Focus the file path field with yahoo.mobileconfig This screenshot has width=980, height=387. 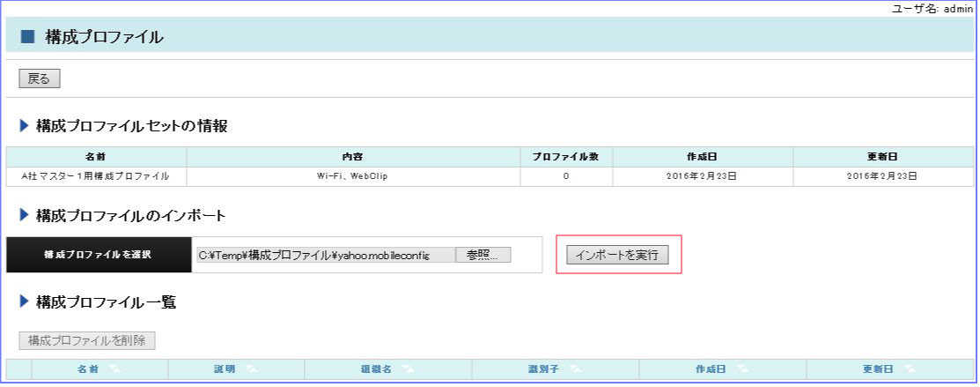(x=326, y=255)
